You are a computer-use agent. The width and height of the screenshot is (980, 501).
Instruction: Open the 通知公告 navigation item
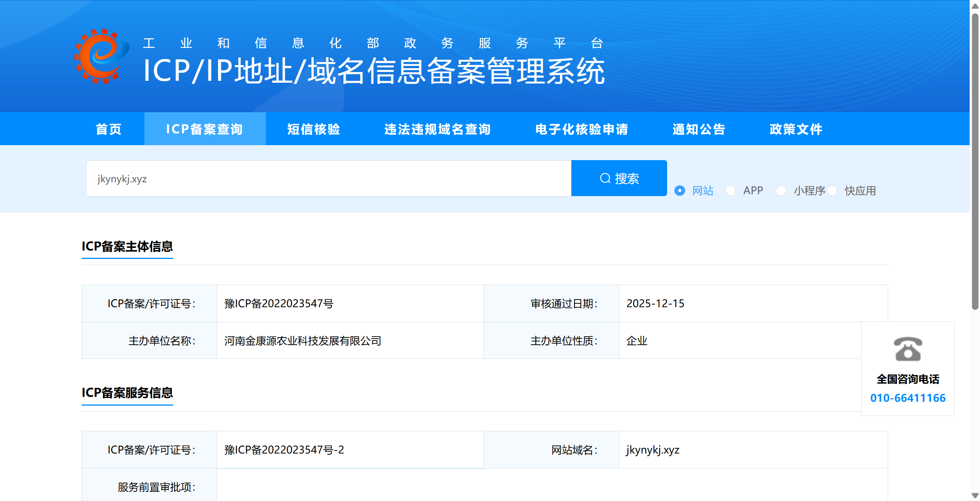tap(699, 129)
